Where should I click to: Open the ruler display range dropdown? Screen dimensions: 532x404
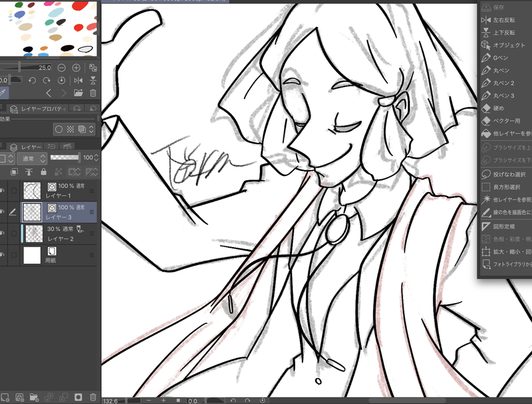(x=91, y=172)
